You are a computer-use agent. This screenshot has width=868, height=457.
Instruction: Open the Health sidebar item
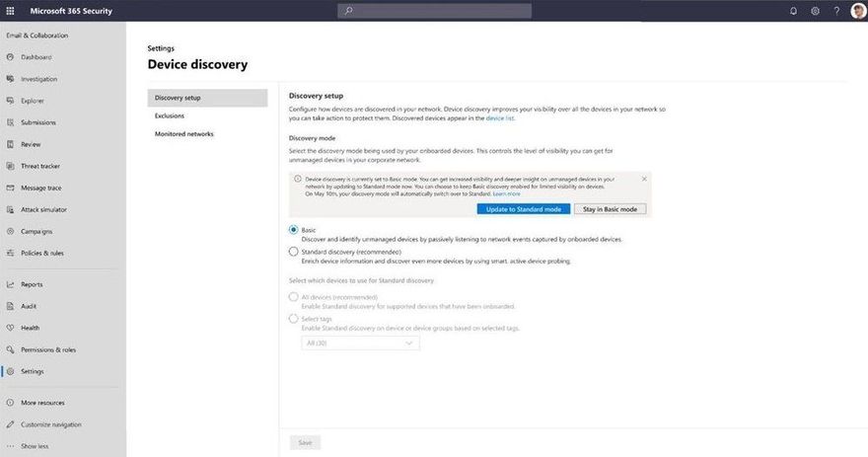pyautogui.click(x=30, y=328)
